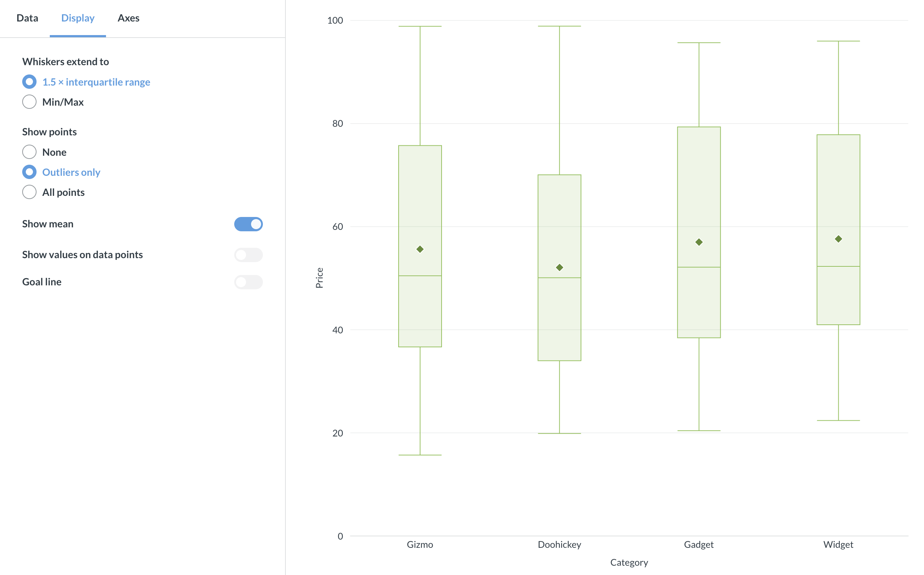Screen dimensions: 924x575
Task: Choose 1.5 × interquartile range for whiskers
Action: (29, 81)
